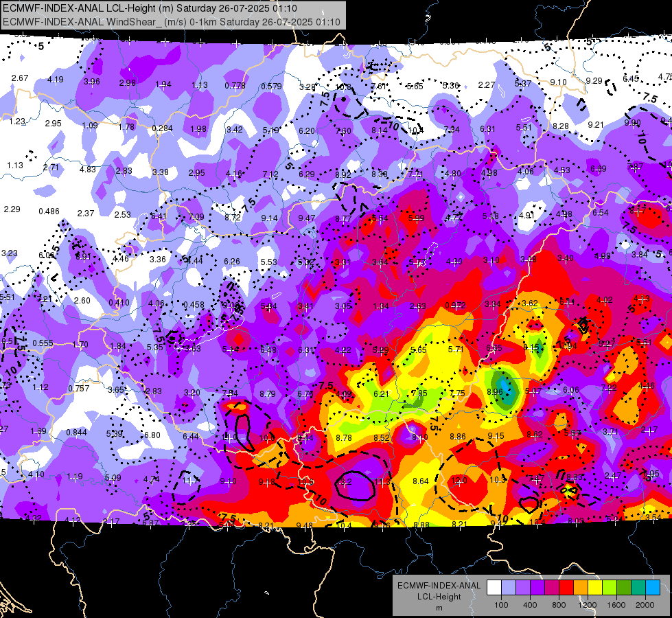Click the wind shear value 0.555
Image resolution: width=672 pixels, height=618 pixels.
[x=43, y=343]
